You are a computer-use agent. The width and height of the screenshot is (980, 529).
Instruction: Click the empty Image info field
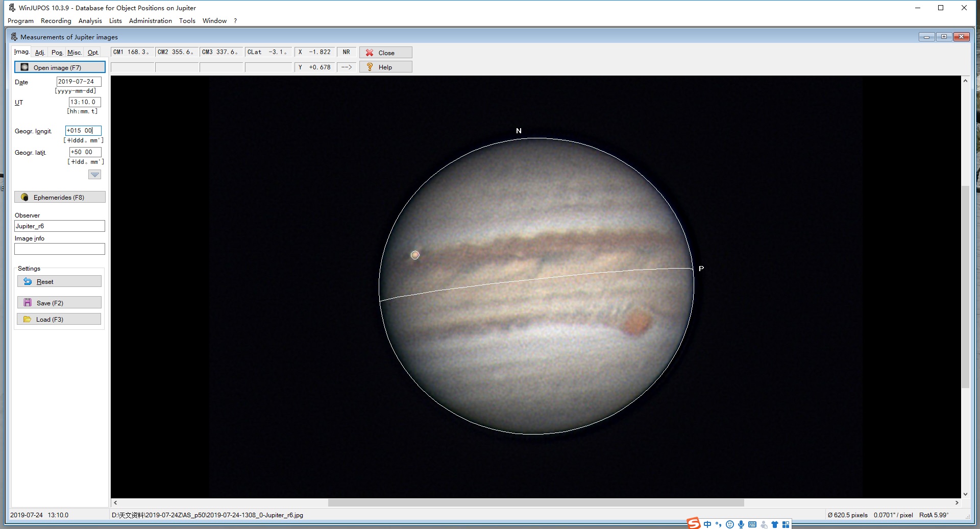pos(60,249)
